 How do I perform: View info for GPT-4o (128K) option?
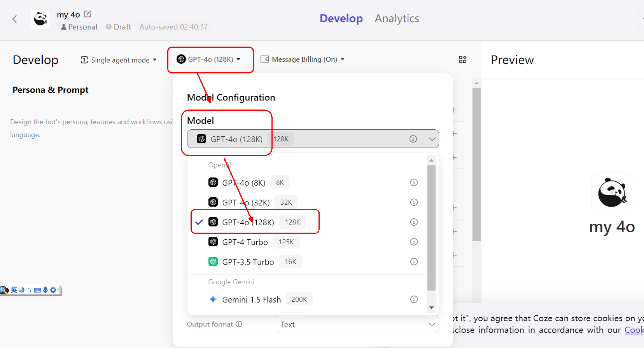[414, 222]
